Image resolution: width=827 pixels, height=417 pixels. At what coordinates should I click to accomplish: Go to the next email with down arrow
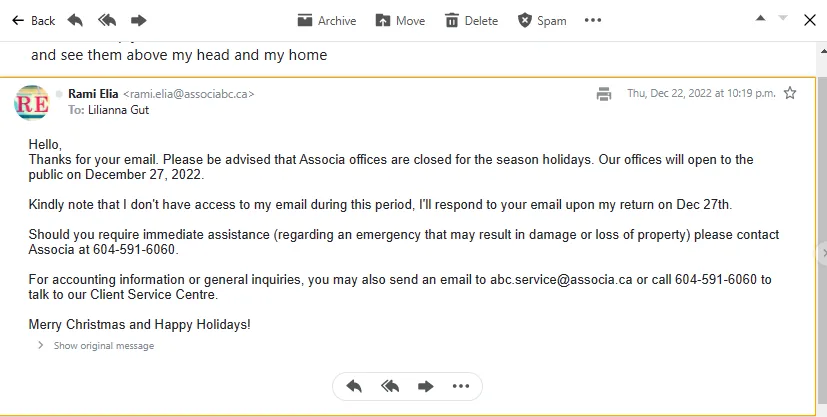[783, 18]
